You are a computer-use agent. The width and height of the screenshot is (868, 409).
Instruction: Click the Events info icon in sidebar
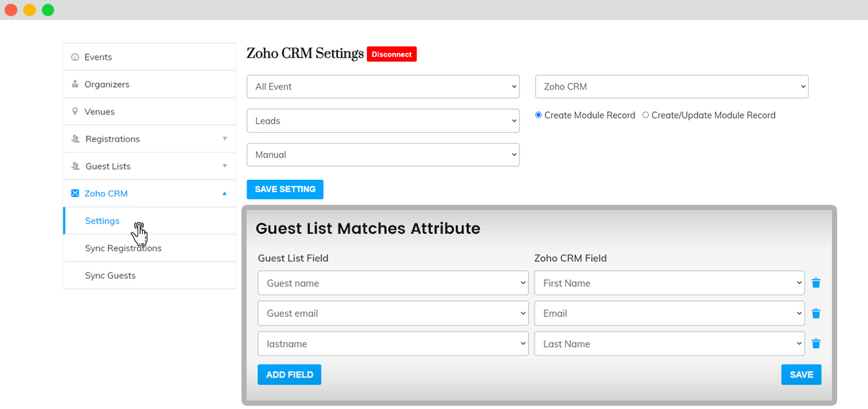pyautogui.click(x=75, y=57)
